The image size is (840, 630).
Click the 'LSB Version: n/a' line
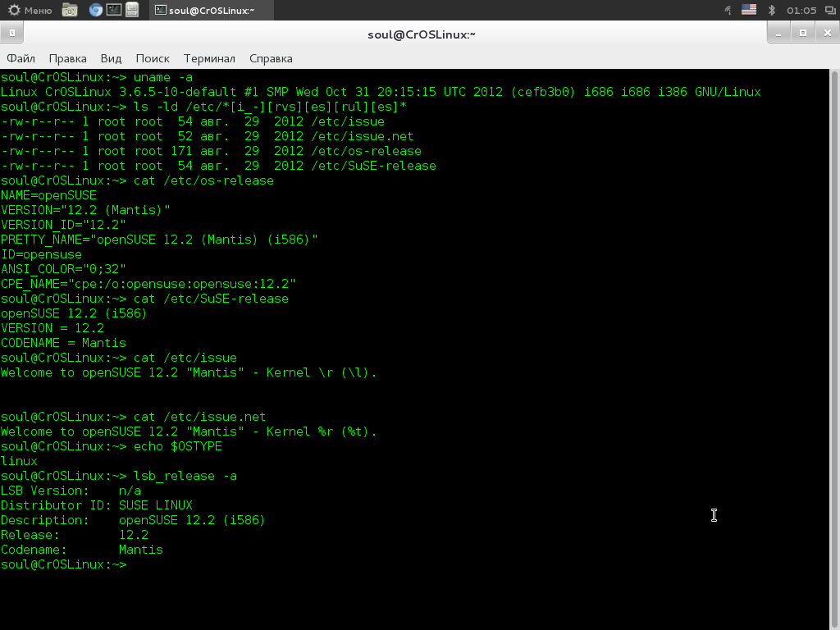pyautogui.click(x=71, y=491)
